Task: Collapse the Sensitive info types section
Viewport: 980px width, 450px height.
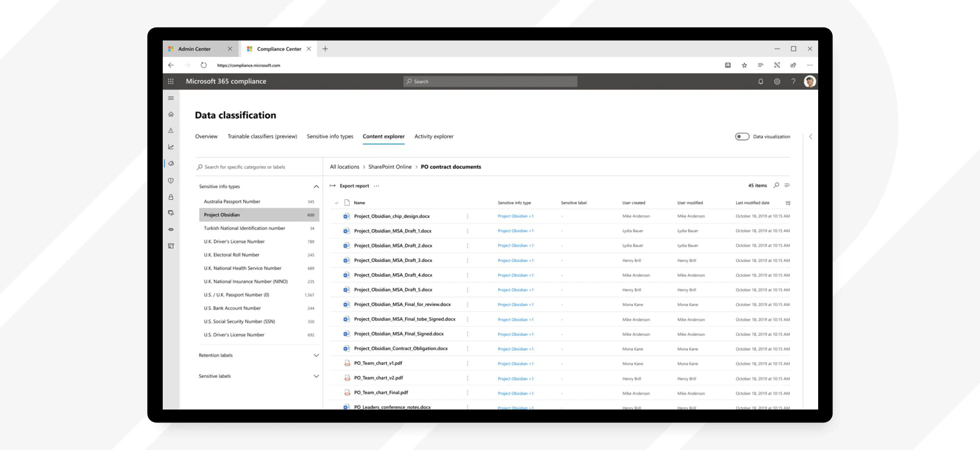Action: point(315,186)
